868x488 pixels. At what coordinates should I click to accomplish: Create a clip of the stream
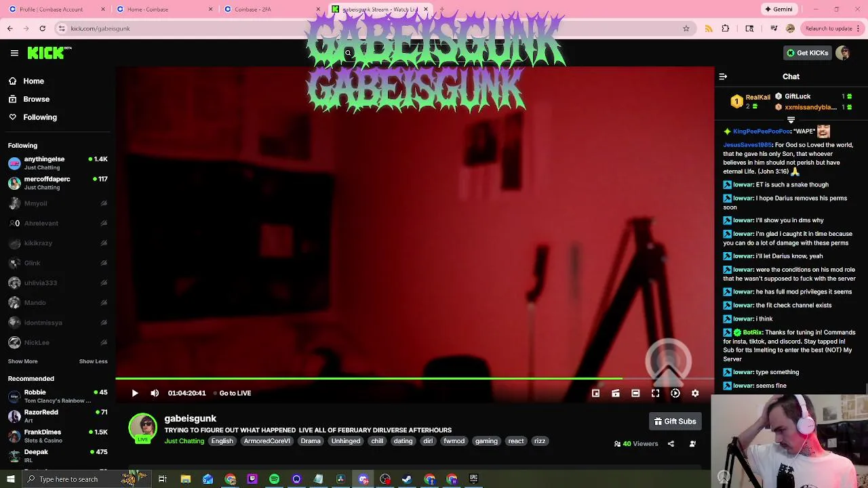pos(616,393)
